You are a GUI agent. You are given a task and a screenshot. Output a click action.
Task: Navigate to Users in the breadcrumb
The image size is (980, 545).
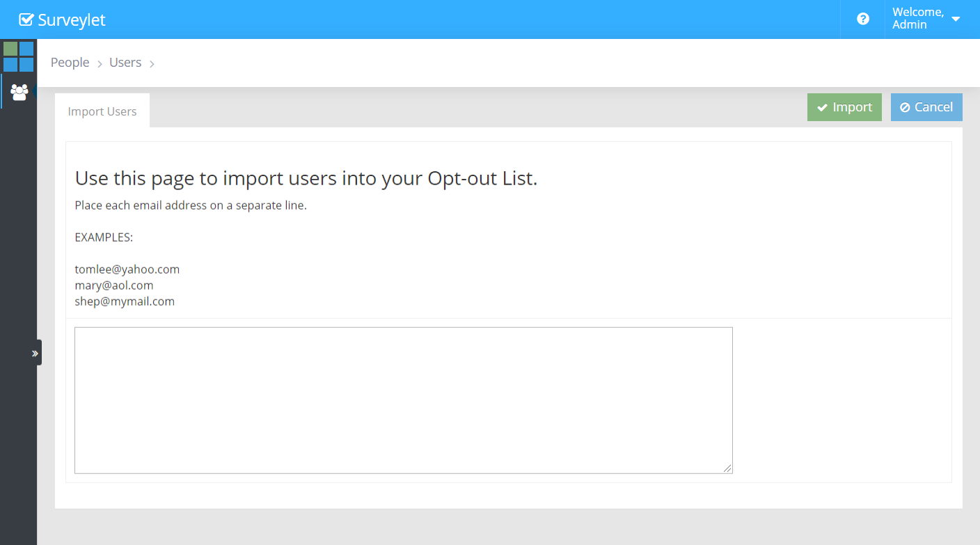click(125, 63)
